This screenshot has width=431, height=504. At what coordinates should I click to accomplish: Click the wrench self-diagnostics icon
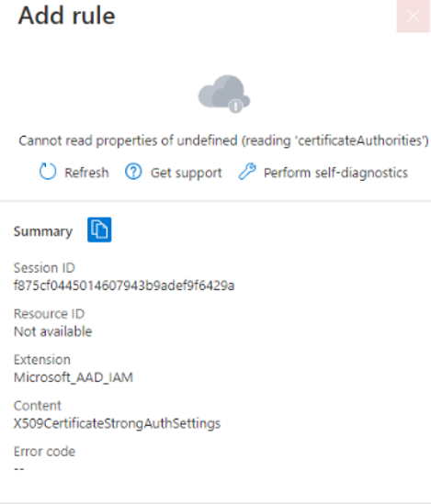click(x=247, y=172)
